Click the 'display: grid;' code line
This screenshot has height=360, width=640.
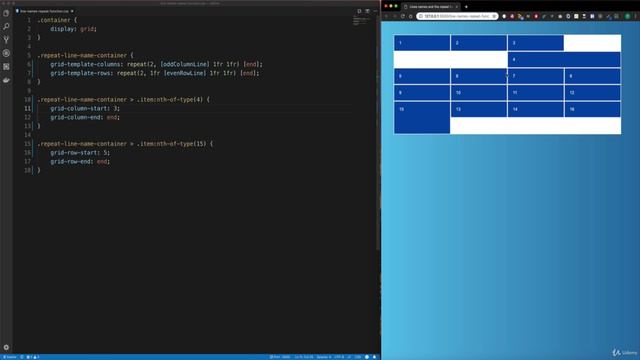point(73,29)
